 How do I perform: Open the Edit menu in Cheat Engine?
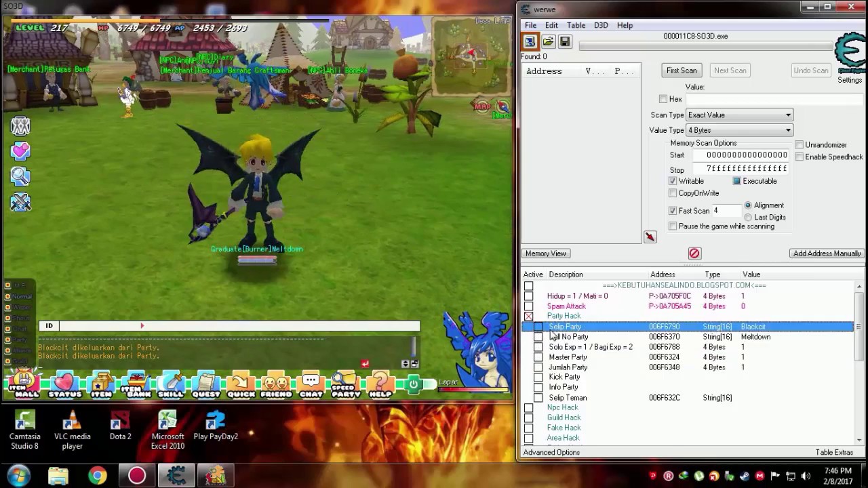point(551,26)
